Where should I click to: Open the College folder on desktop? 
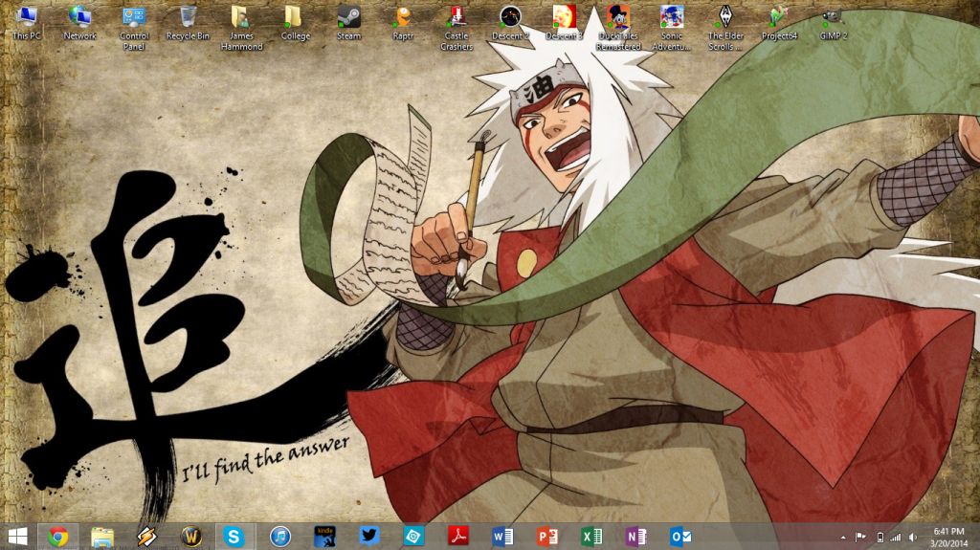point(295,24)
